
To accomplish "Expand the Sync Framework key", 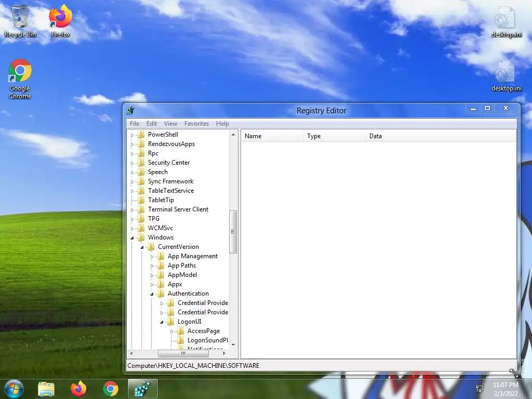I will click(x=132, y=182).
